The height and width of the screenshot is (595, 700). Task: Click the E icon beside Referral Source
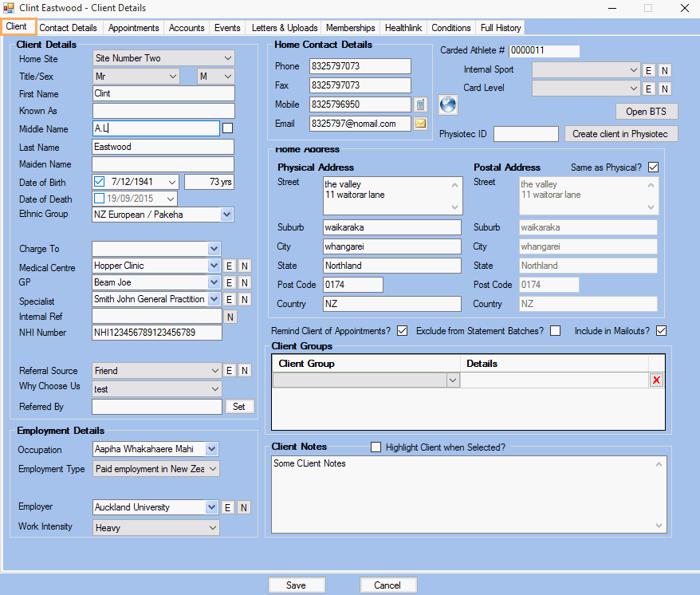click(x=229, y=370)
